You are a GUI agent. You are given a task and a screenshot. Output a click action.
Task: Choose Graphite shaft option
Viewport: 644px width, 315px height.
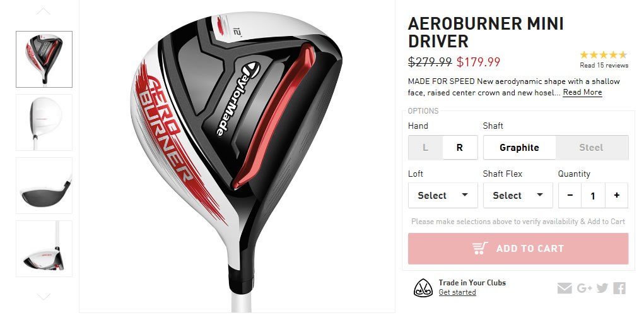pyautogui.click(x=520, y=148)
